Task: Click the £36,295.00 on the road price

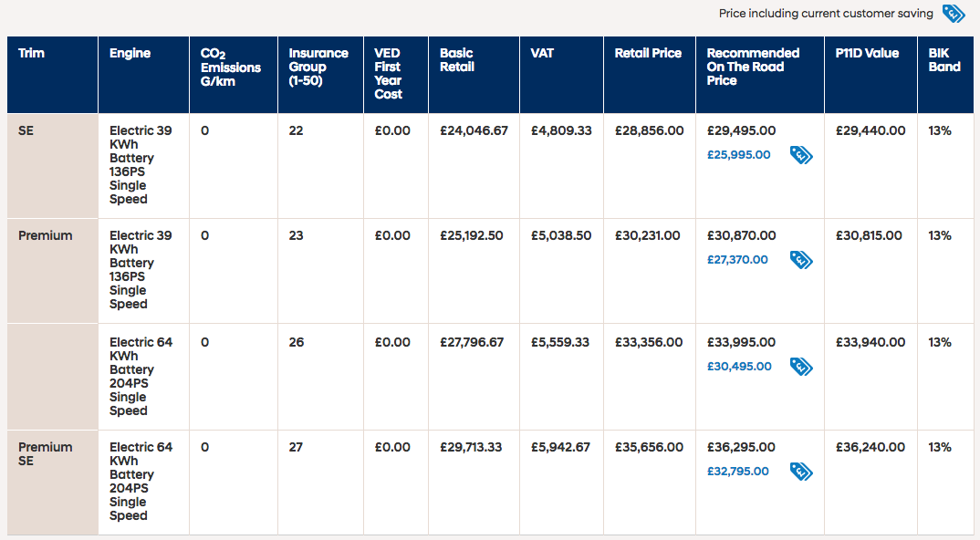Action: pos(741,448)
